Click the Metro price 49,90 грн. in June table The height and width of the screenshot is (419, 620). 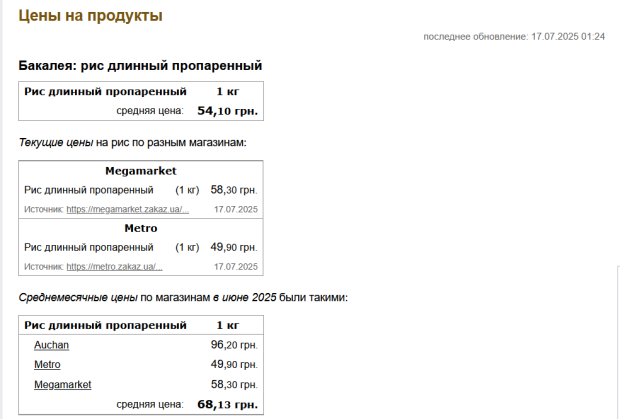234,364
